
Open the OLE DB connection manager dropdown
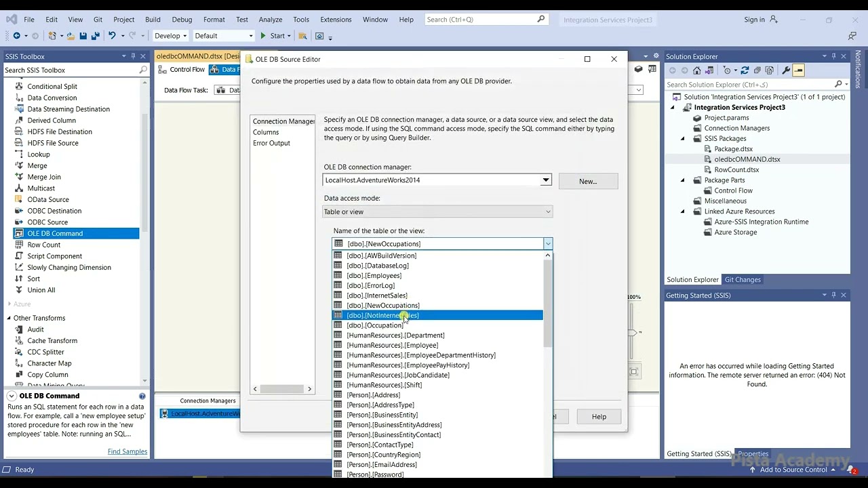[x=545, y=180]
